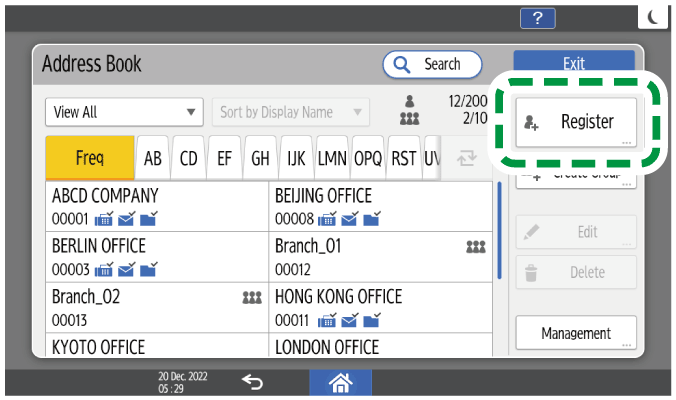Click the Search field

tap(432, 64)
